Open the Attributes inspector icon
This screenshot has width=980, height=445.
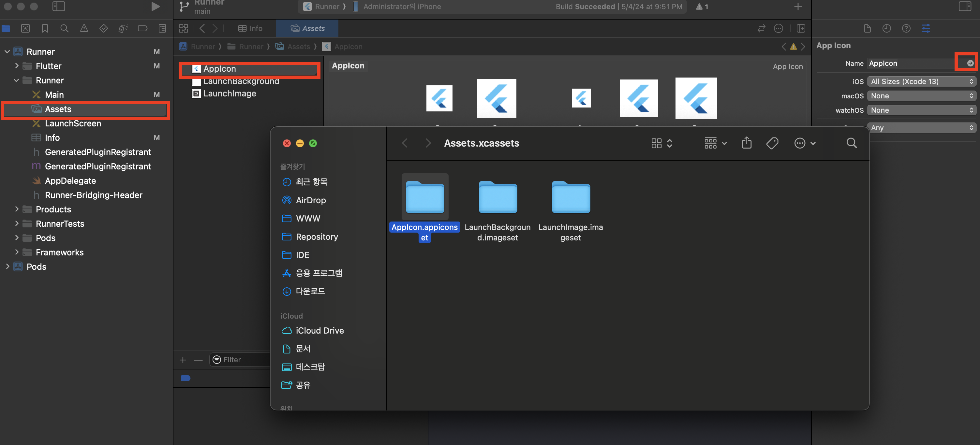click(x=926, y=28)
